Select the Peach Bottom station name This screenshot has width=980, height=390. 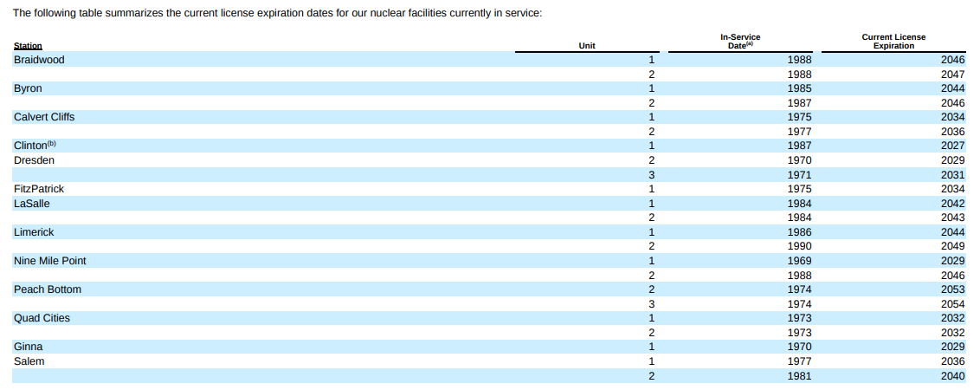48,289
